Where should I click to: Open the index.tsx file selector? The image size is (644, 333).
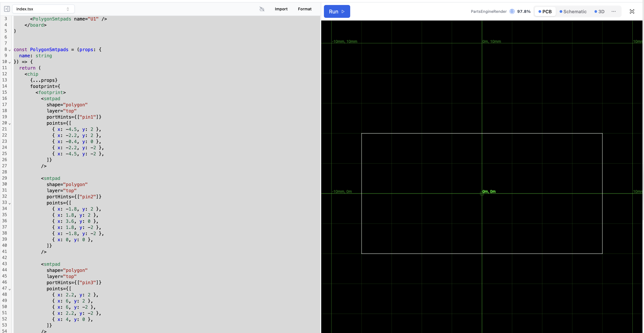(x=43, y=9)
